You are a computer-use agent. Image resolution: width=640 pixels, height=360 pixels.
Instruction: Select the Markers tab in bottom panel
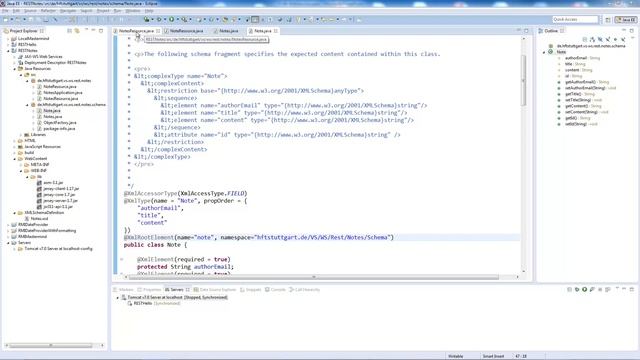click(x=124, y=290)
